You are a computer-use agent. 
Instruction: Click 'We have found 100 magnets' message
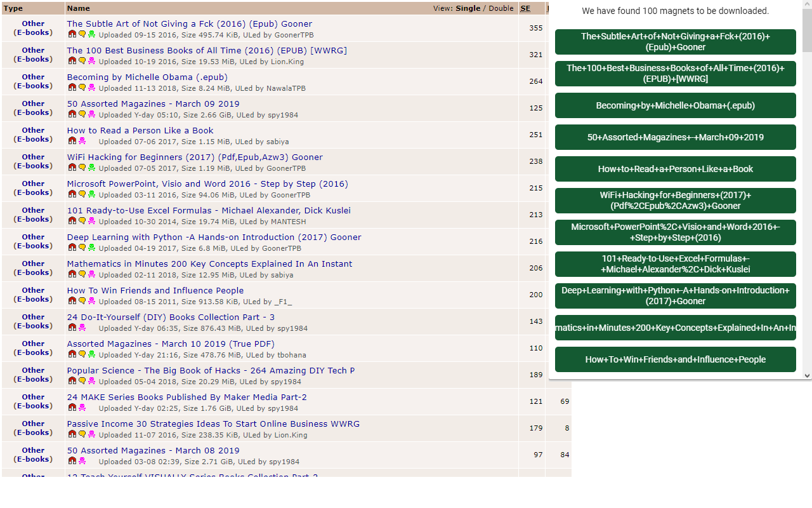(x=676, y=11)
